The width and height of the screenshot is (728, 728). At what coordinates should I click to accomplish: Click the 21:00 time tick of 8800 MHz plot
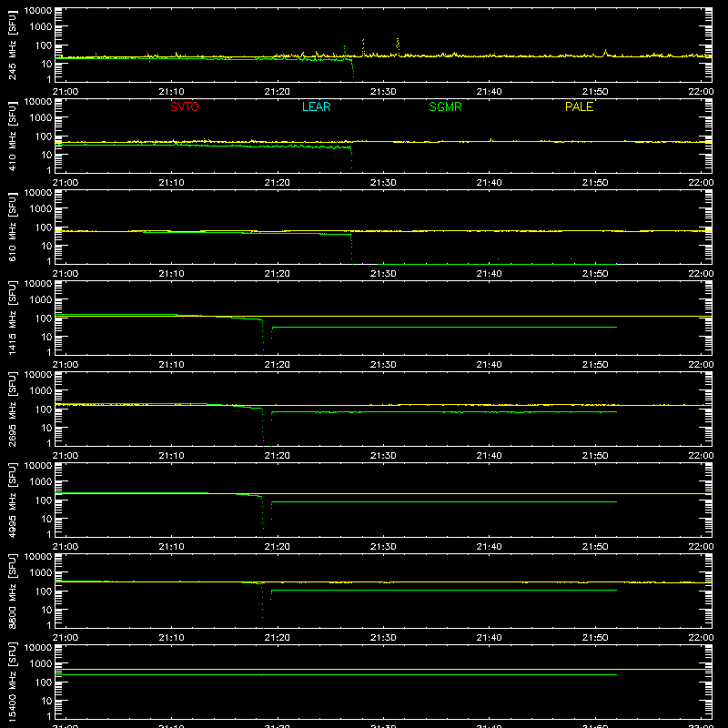coord(66,638)
